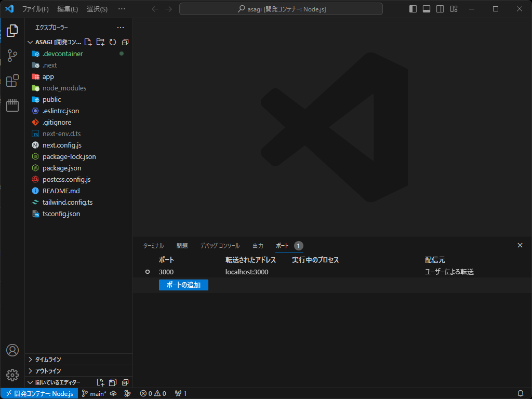This screenshot has height=399, width=532.
Task: Select port 3000 row in ports table
Action: (x=332, y=272)
